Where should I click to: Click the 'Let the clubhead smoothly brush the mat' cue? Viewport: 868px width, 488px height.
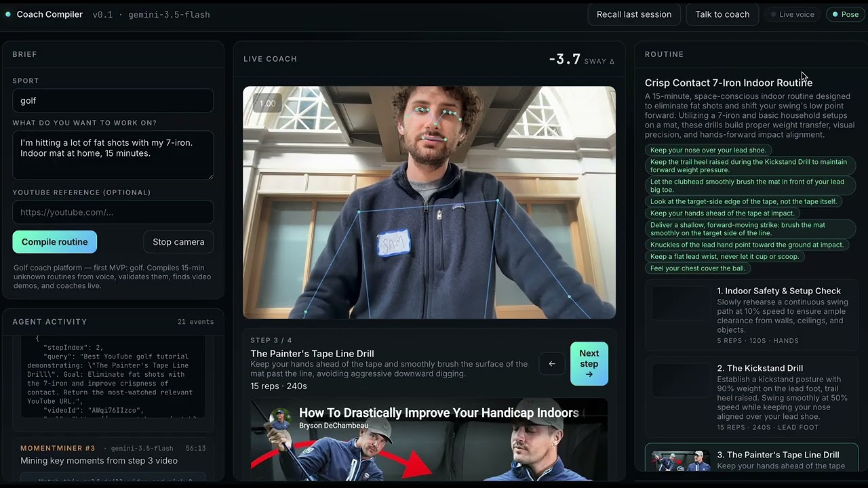pos(749,186)
